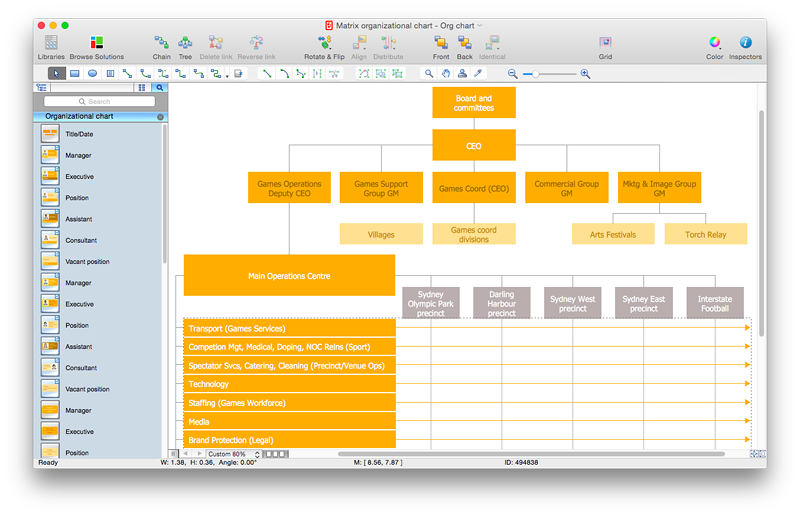The height and width of the screenshot is (516, 800).
Task: Select the hand pan tool
Action: (446, 73)
